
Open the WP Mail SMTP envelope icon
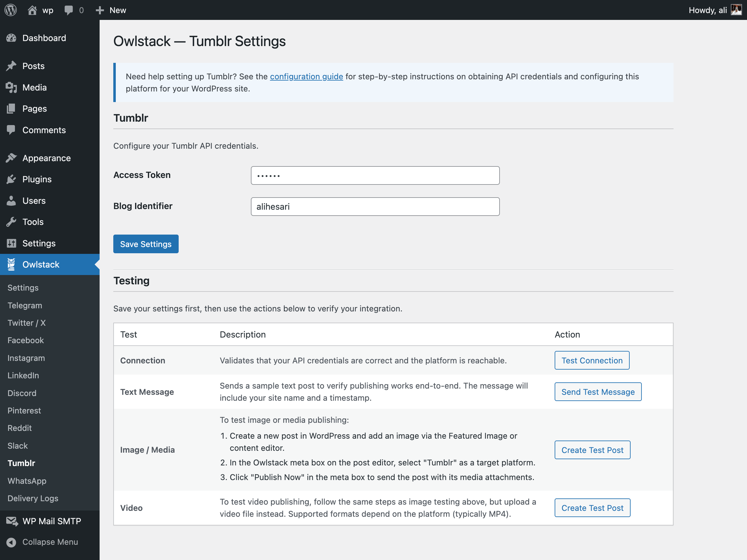tap(12, 521)
